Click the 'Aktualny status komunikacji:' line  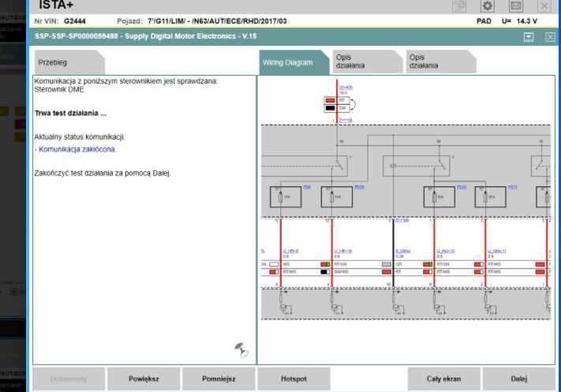(80, 136)
